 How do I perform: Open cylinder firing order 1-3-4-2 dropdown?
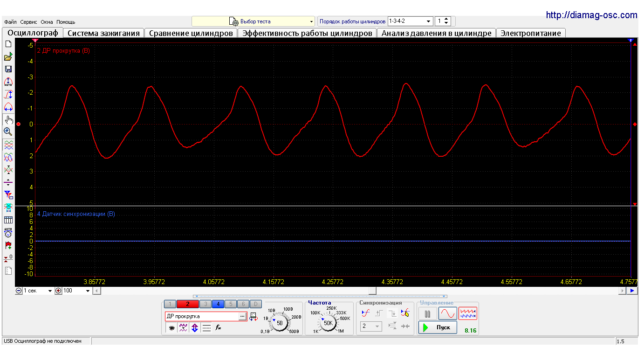410,21
